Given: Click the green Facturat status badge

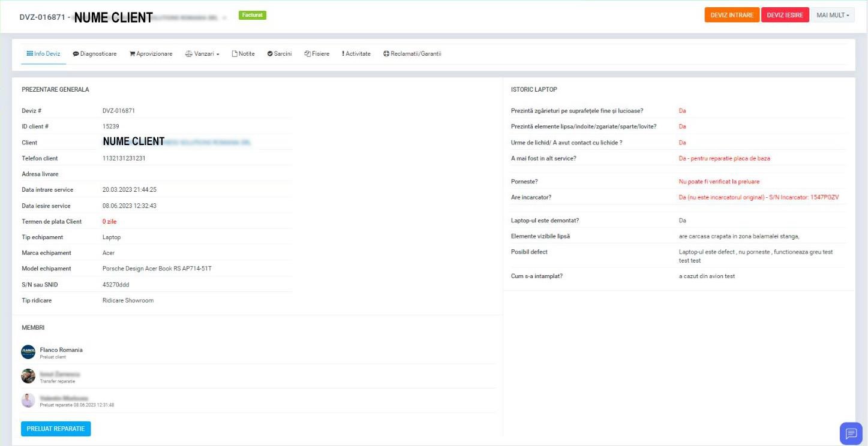Looking at the screenshot, I should tap(253, 15).
